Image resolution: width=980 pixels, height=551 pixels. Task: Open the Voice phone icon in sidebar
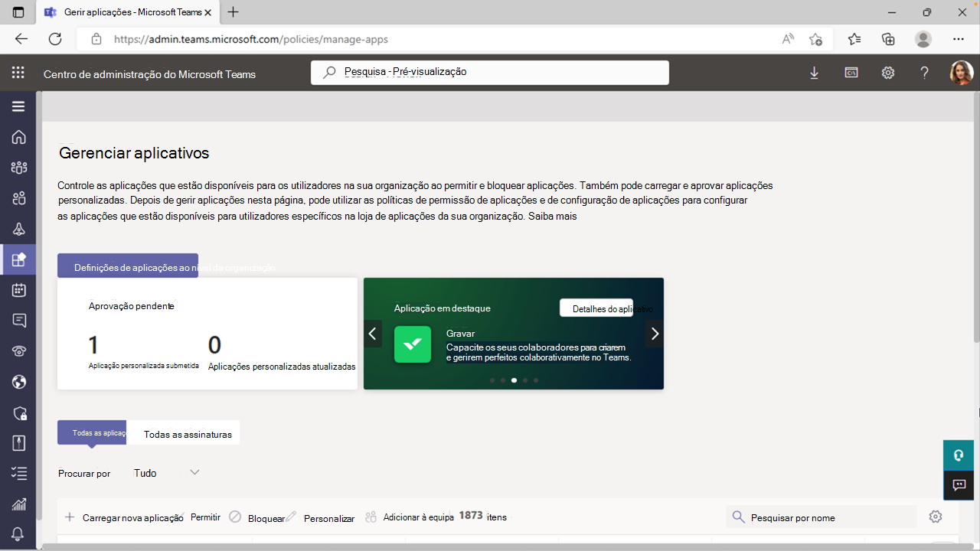click(x=18, y=351)
